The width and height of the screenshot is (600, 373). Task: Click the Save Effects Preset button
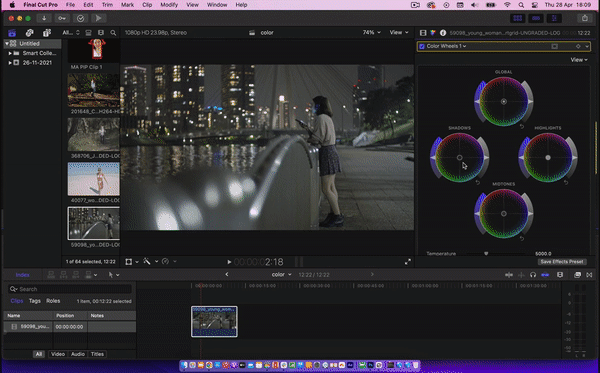(x=561, y=262)
